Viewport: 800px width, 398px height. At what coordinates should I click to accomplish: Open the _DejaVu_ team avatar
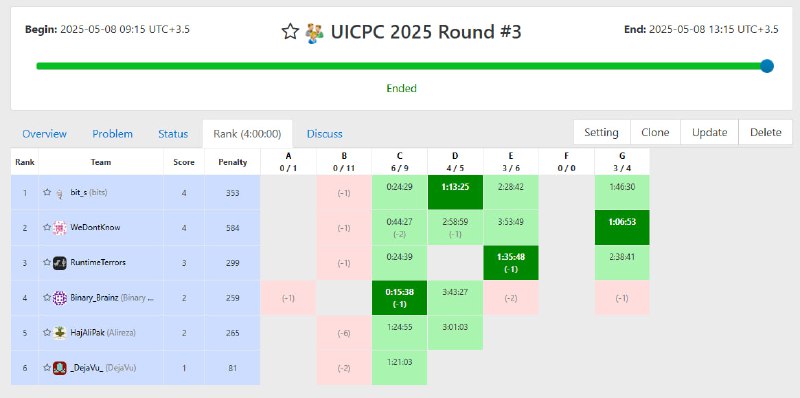click(x=60, y=367)
